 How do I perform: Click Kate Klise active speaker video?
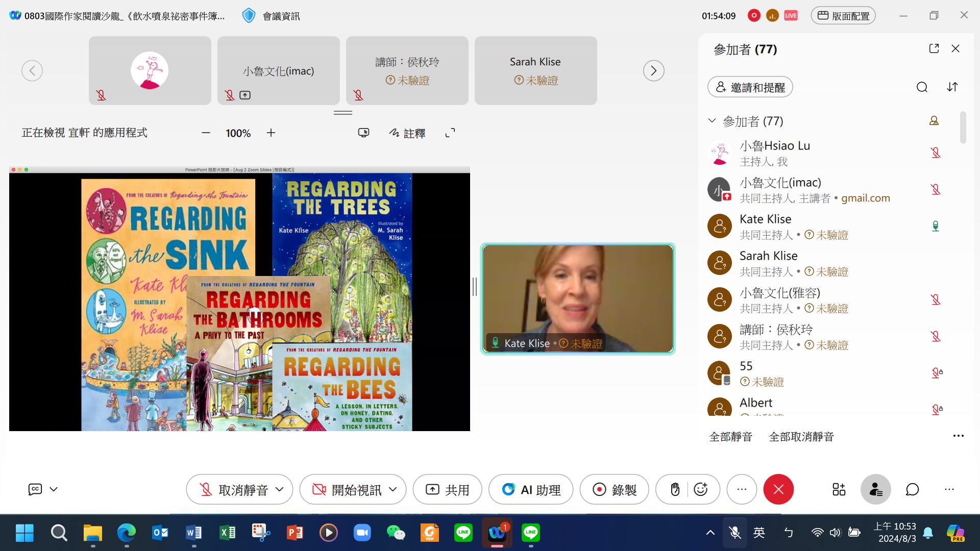(578, 299)
